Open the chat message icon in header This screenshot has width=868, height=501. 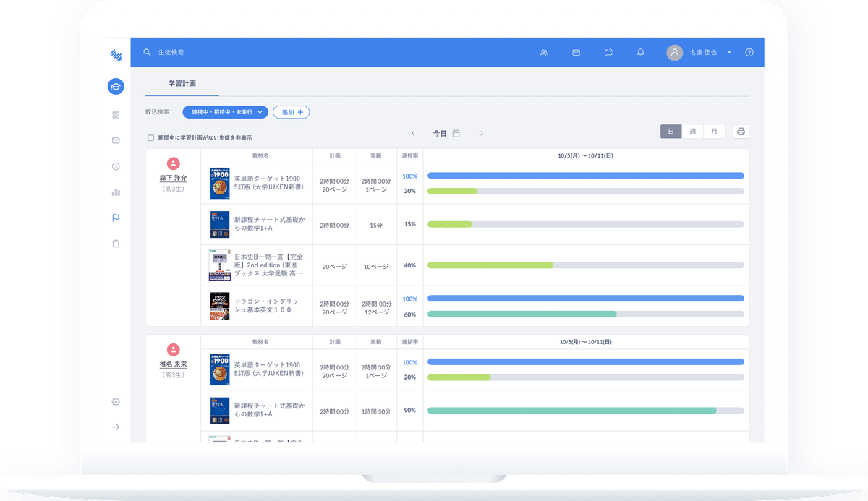pyautogui.click(x=608, y=53)
